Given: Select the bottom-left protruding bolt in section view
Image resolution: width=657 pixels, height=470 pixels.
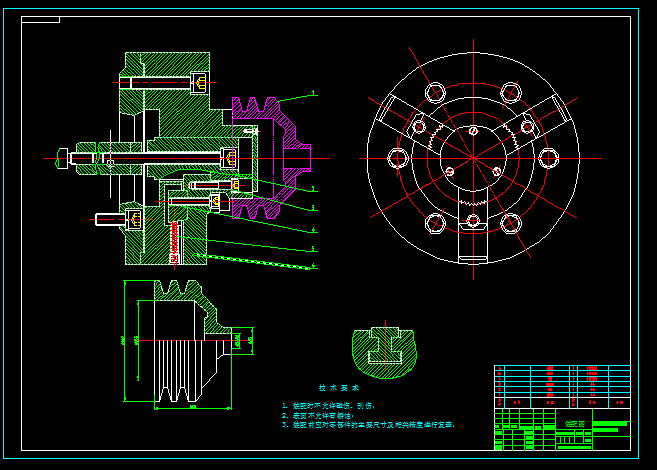Looking at the screenshot, I should click(x=119, y=219).
